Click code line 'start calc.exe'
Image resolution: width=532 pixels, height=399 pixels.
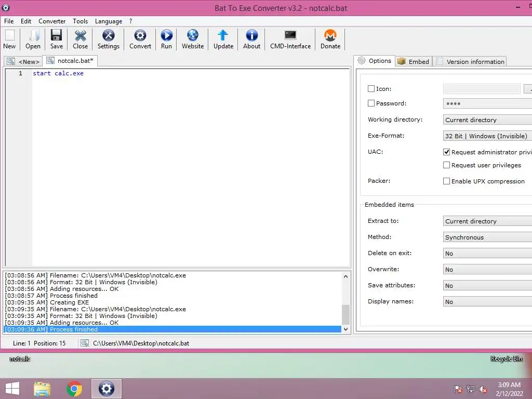[x=58, y=73]
